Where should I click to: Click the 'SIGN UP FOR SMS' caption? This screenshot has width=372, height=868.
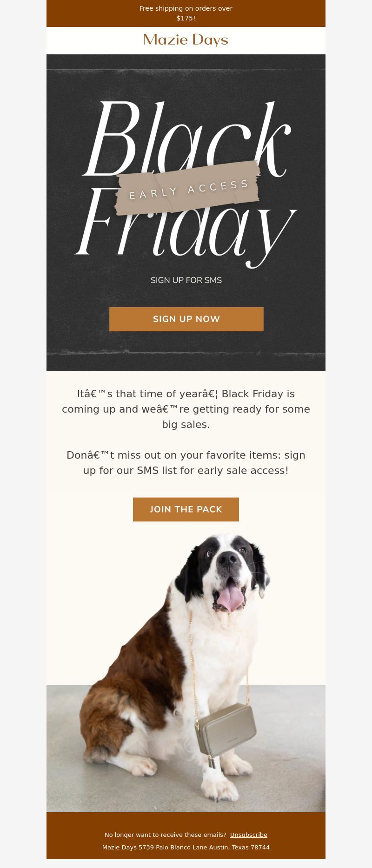click(x=186, y=280)
